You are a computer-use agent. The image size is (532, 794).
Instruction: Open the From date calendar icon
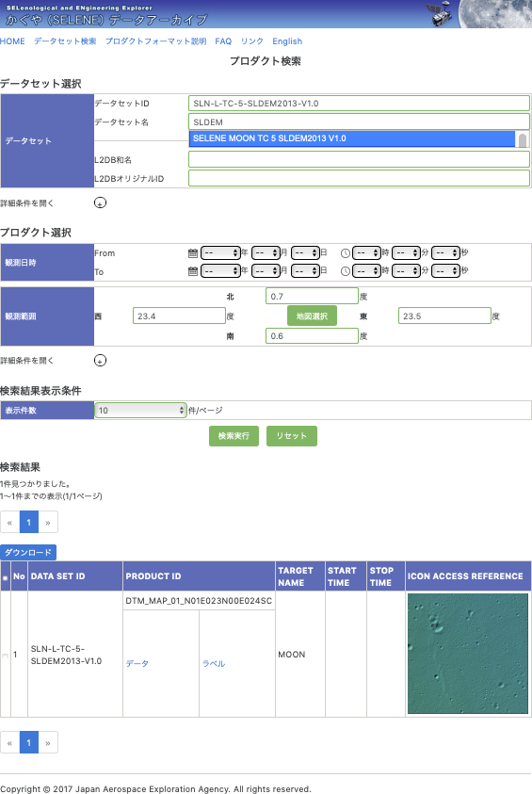pyautogui.click(x=193, y=252)
